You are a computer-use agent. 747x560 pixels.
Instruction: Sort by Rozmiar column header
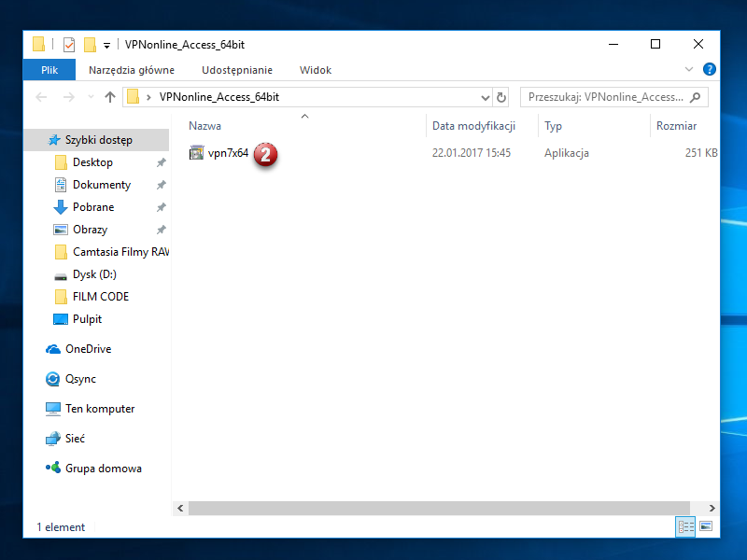click(x=676, y=126)
